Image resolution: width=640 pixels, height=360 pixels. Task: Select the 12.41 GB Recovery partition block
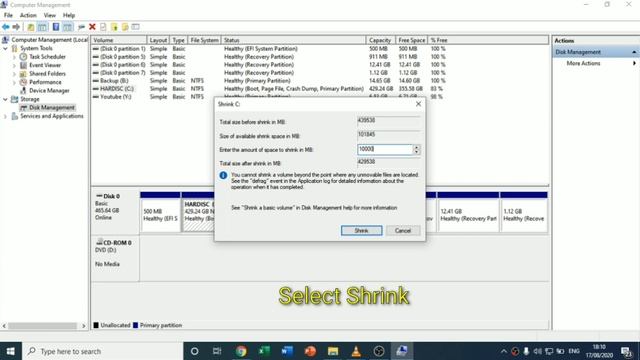[x=468, y=212]
